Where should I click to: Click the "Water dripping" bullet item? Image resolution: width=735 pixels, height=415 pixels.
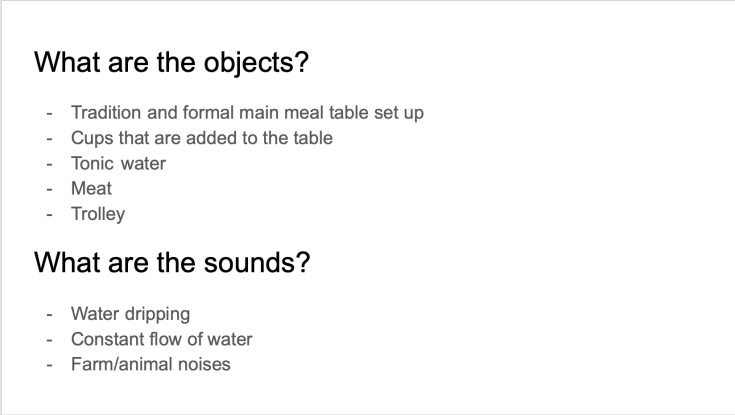pos(130,314)
